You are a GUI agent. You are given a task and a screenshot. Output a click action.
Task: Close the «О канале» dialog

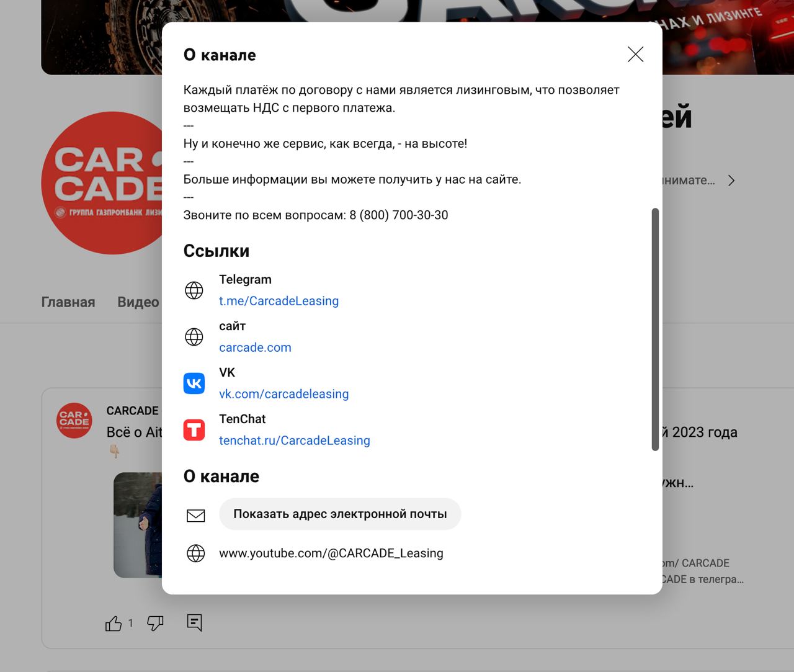point(635,55)
